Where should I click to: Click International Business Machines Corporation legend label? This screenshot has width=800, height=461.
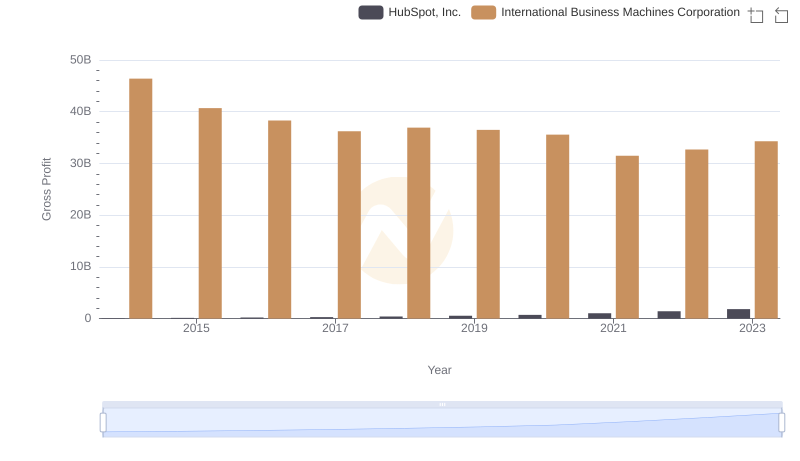[620, 12]
